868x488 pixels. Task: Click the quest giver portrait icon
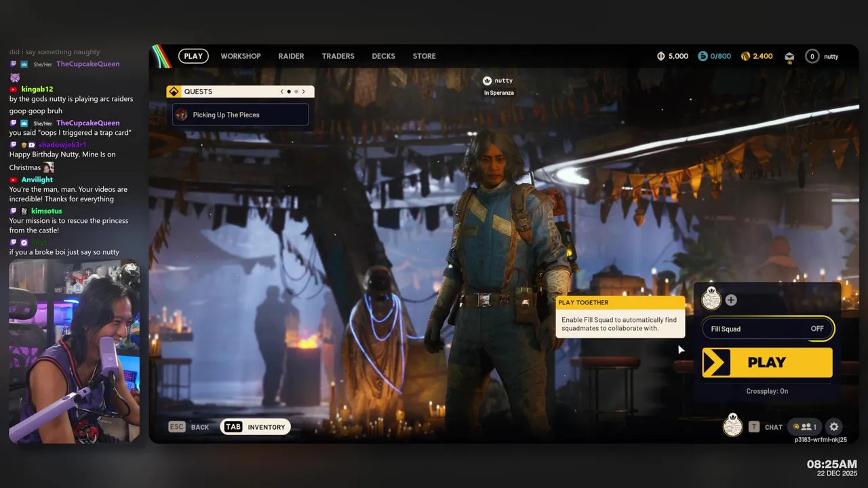(182, 115)
